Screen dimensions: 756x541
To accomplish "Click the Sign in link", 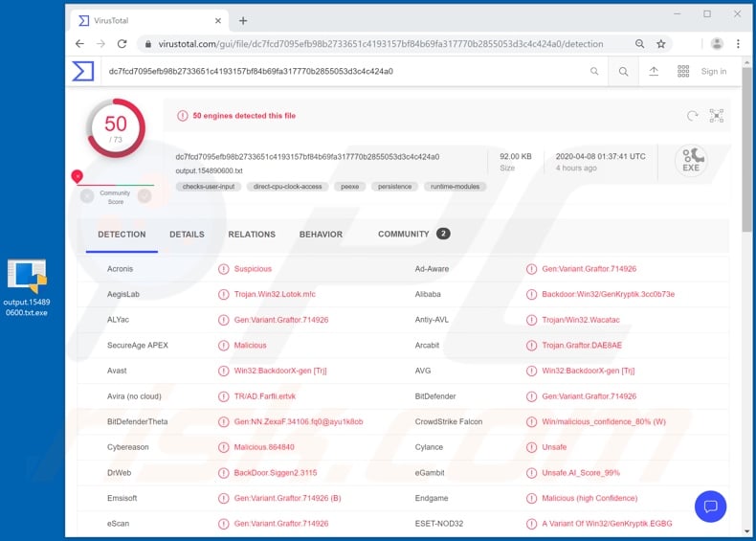I will [714, 71].
